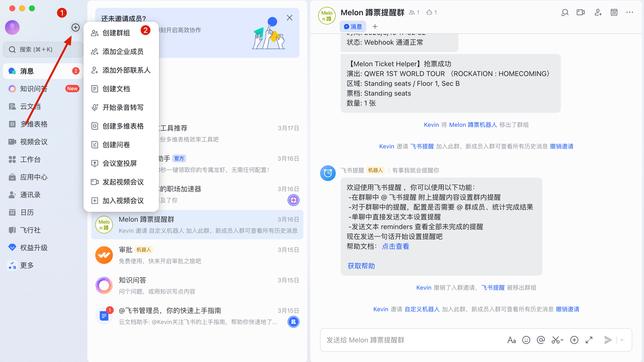This screenshot has height=362, width=644.
Task: Choose 创建多维表格 in the menu
Action: 121,126
